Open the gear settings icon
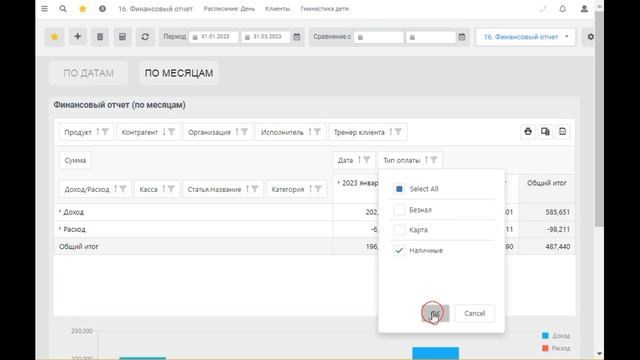The width and height of the screenshot is (640, 360). [590, 37]
